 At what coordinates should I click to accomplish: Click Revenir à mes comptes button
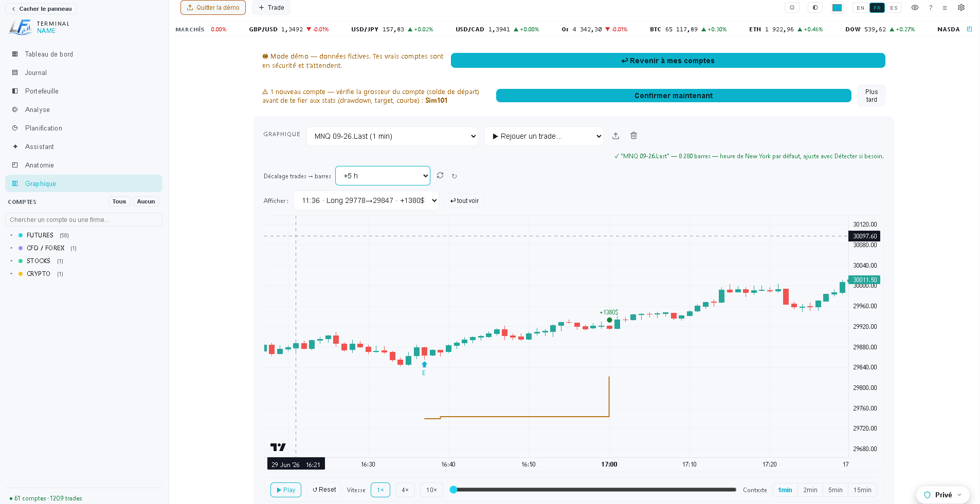click(668, 61)
